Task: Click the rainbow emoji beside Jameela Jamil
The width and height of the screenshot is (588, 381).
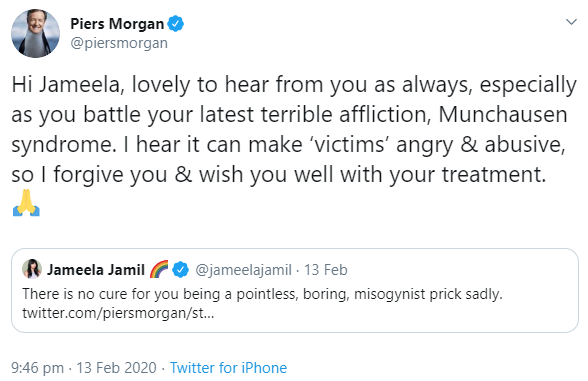Action: point(159,269)
